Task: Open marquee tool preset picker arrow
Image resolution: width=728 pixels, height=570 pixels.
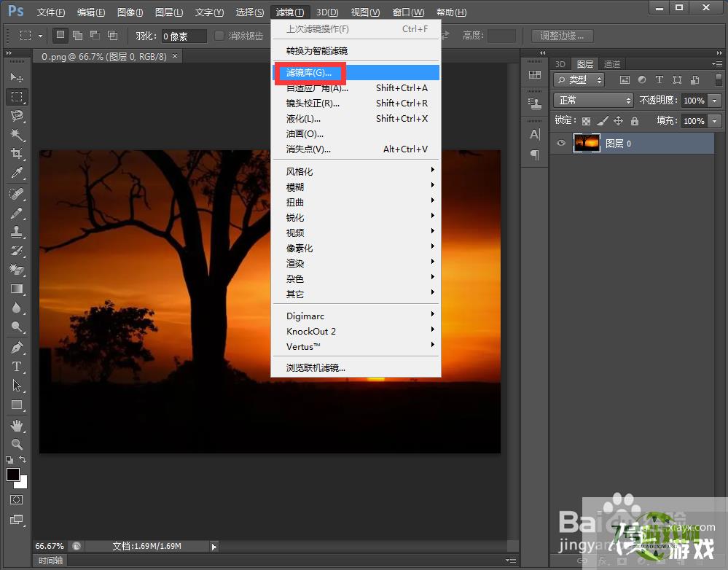Action: (40, 36)
